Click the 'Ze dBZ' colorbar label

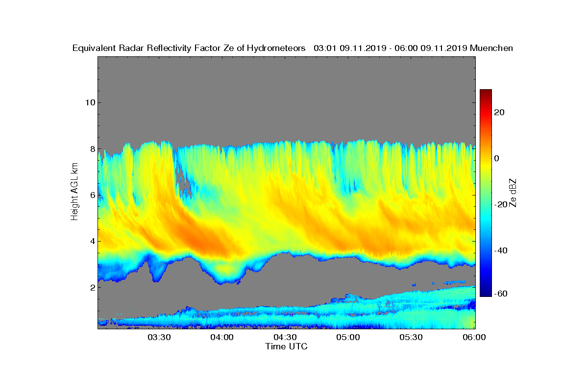514,193
